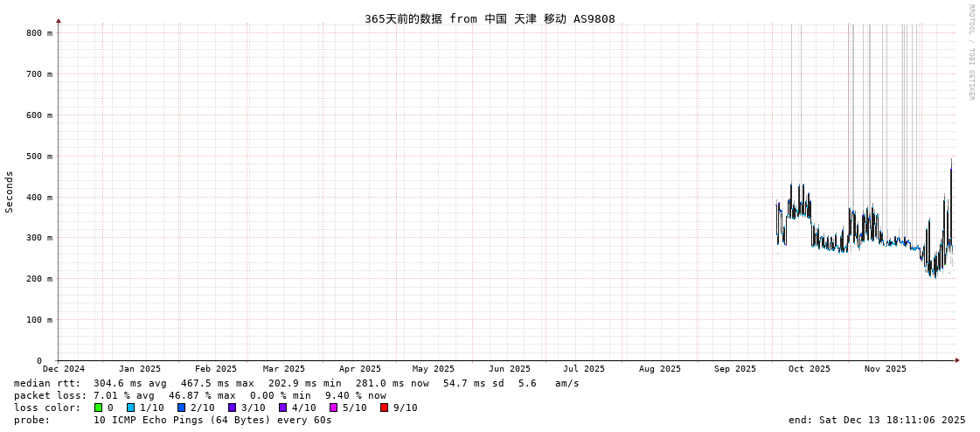Click the purple 3/10 loss swatch

point(232,408)
